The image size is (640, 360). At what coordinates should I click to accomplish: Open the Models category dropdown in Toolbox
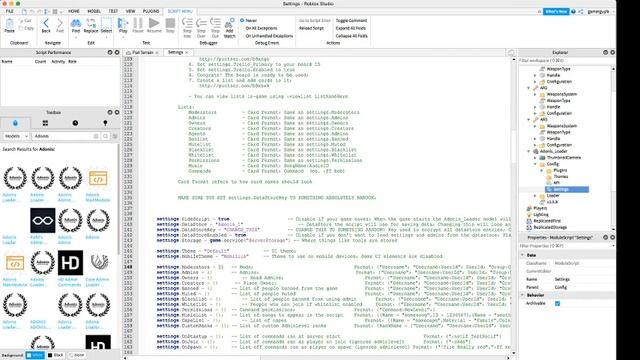pos(16,136)
